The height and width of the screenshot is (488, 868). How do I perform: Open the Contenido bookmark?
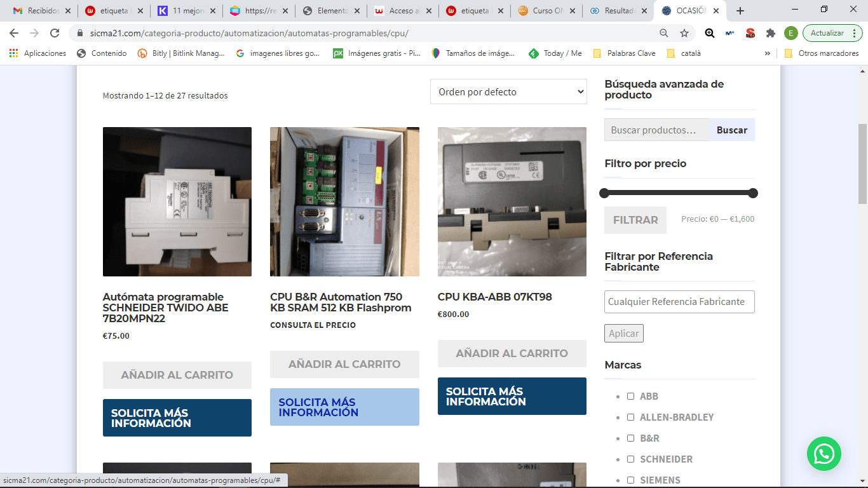coord(102,53)
